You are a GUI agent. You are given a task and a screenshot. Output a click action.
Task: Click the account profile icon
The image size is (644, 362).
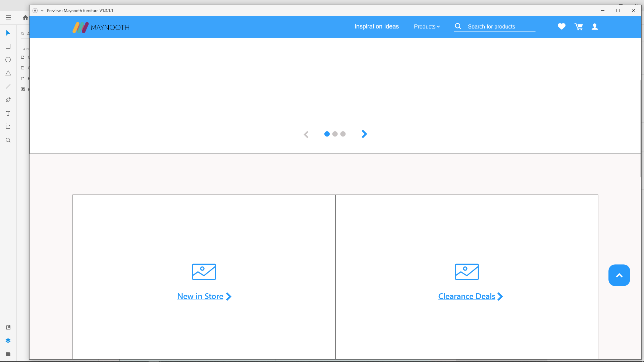[594, 26]
